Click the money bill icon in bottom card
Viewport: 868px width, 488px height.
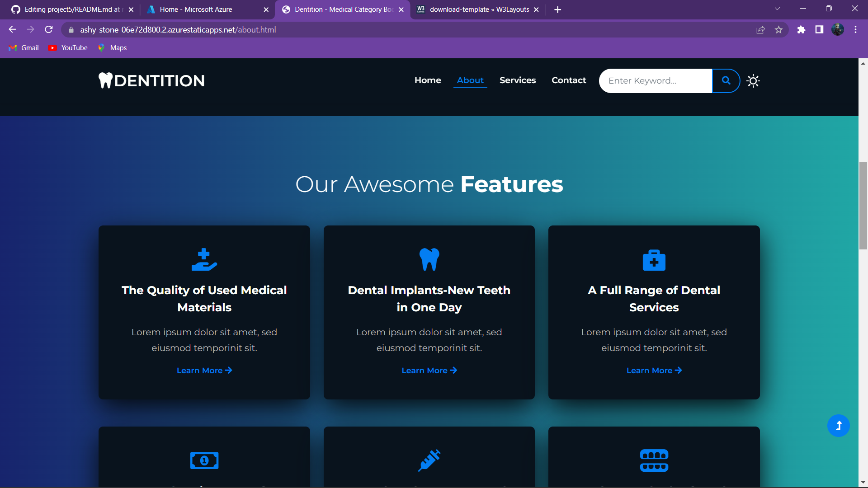pyautogui.click(x=204, y=460)
